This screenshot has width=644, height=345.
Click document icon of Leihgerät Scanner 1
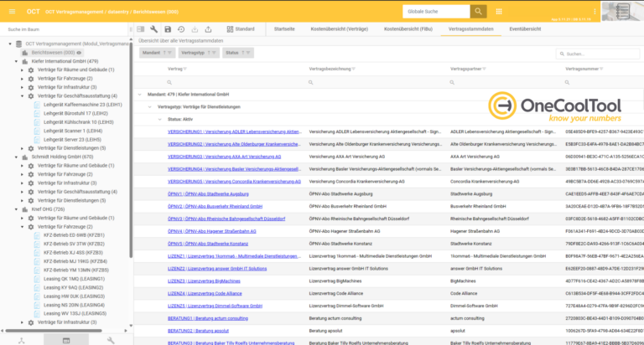(x=37, y=131)
